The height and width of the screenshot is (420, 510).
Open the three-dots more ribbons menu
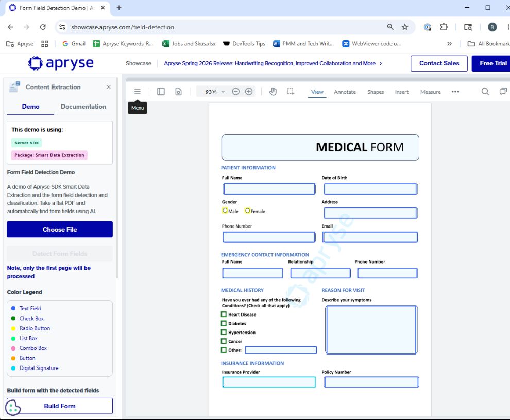pos(455,92)
